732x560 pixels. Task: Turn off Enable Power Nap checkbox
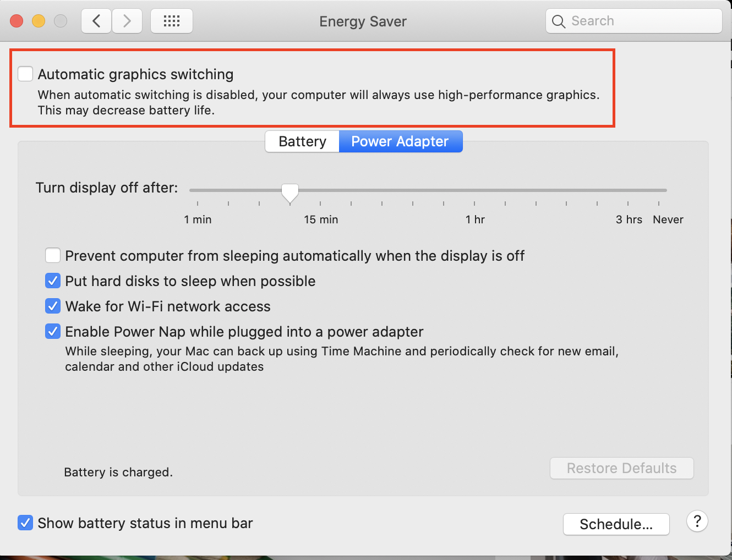coord(53,332)
